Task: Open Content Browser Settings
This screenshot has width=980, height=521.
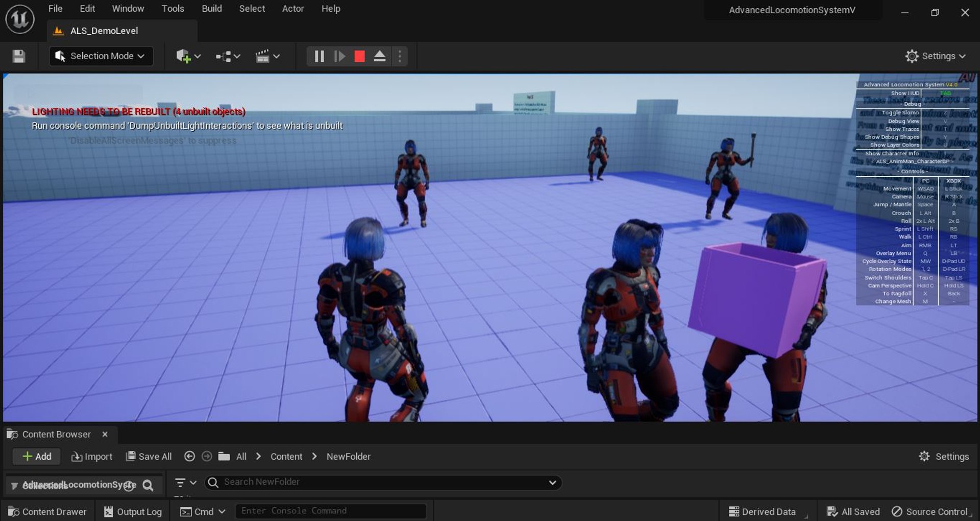Action: coord(944,456)
